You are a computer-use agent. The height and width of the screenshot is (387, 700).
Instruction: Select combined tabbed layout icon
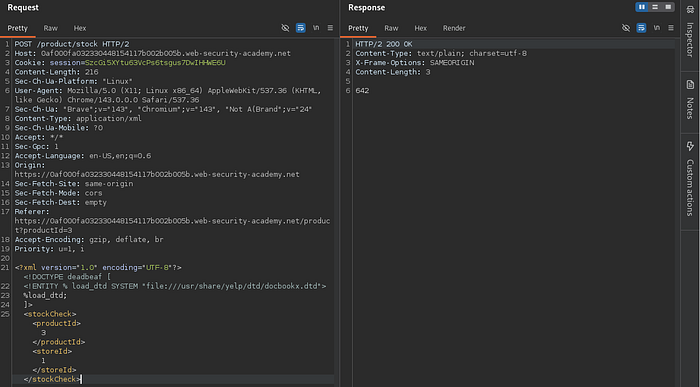point(668,7)
